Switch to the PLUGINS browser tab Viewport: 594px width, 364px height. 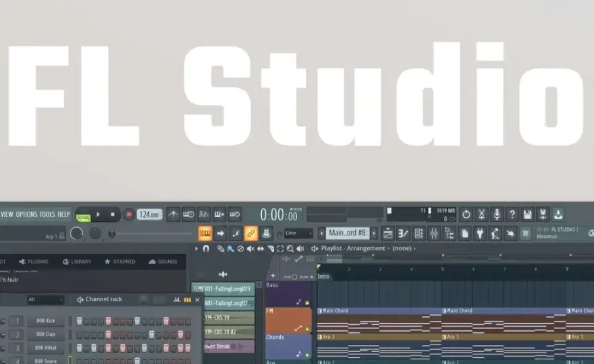(34, 262)
